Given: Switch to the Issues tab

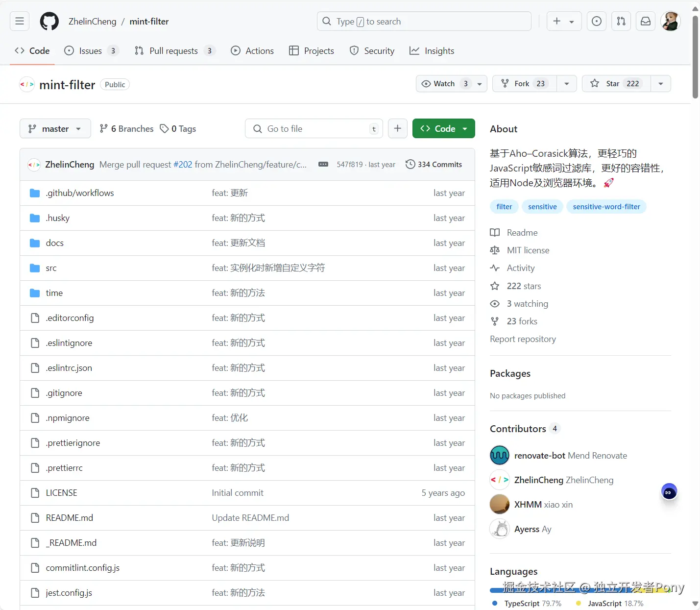Looking at the screenshot, I should (92, 50).
